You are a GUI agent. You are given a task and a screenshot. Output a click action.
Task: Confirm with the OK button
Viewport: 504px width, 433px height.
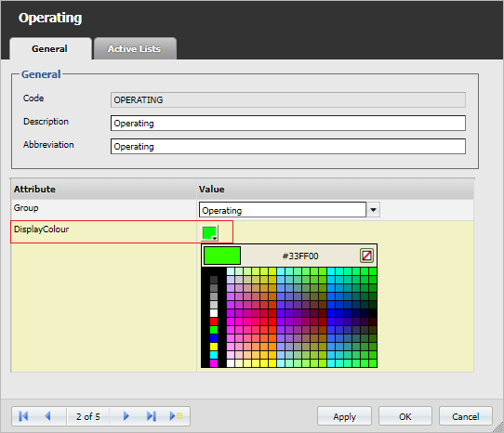[405, 416]
